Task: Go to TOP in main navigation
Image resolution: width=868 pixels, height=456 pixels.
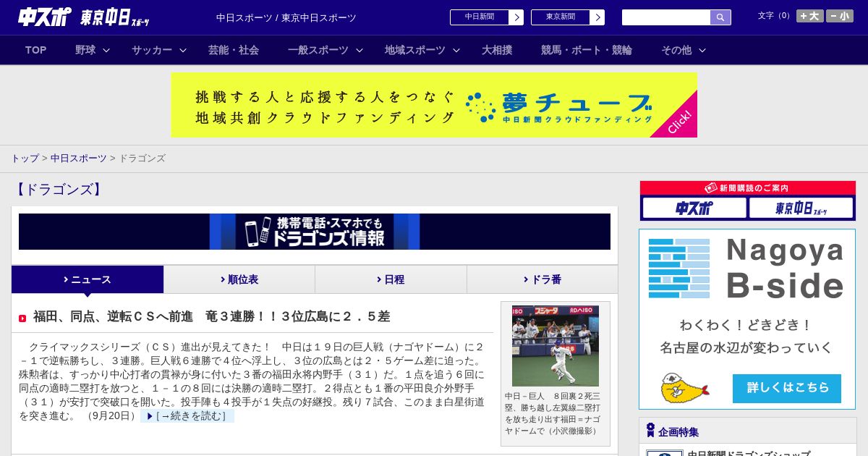Action: (36, 50)
